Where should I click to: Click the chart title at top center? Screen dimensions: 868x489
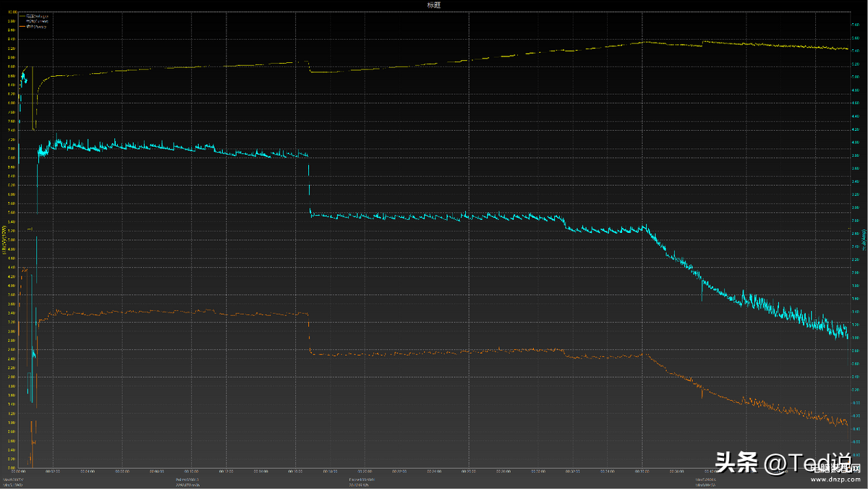pos(435,5)
